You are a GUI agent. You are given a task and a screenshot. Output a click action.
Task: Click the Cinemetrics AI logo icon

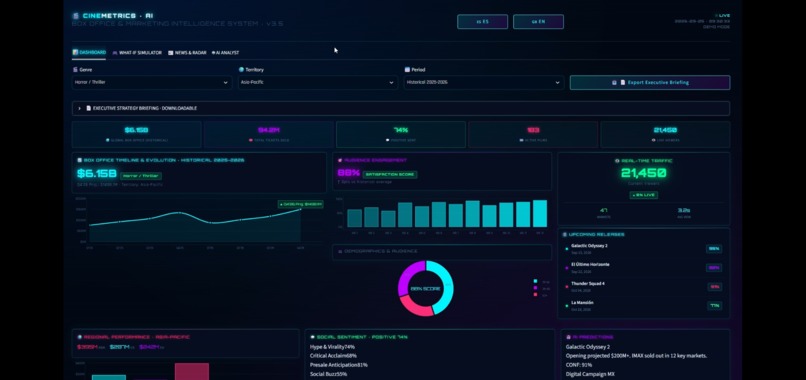[76, 16]
